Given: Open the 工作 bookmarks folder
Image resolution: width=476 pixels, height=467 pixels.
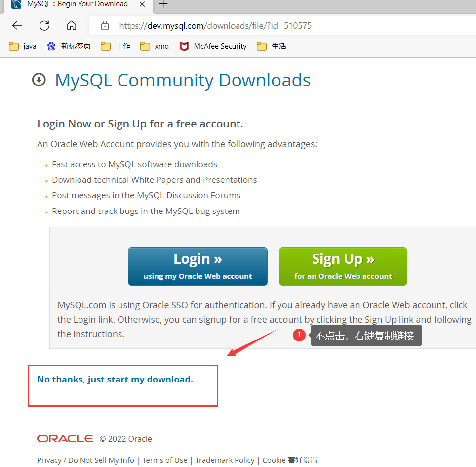Looking at the screenshot, I should [116, 46].
